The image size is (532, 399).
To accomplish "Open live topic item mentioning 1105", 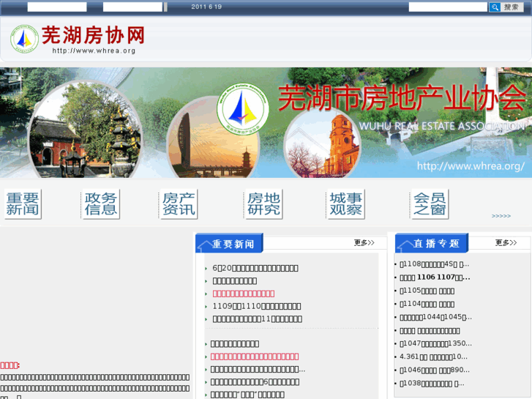I will click(x=427, y=291).
